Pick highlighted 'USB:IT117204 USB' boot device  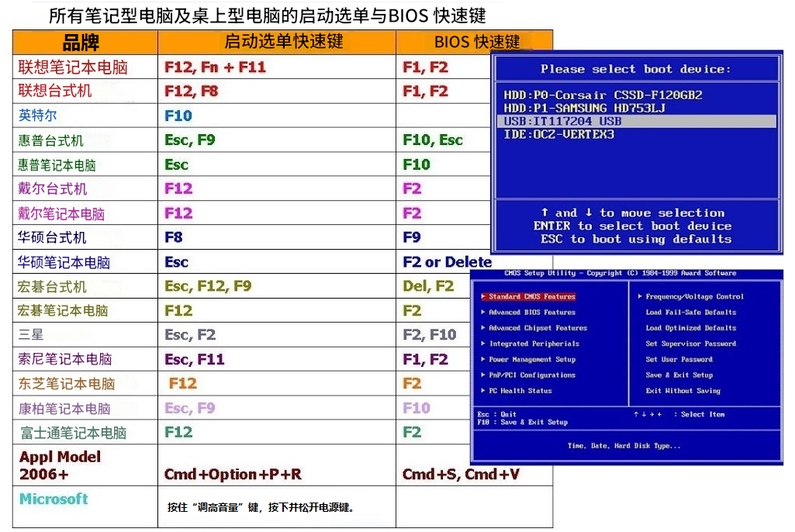tap(637, 121)
